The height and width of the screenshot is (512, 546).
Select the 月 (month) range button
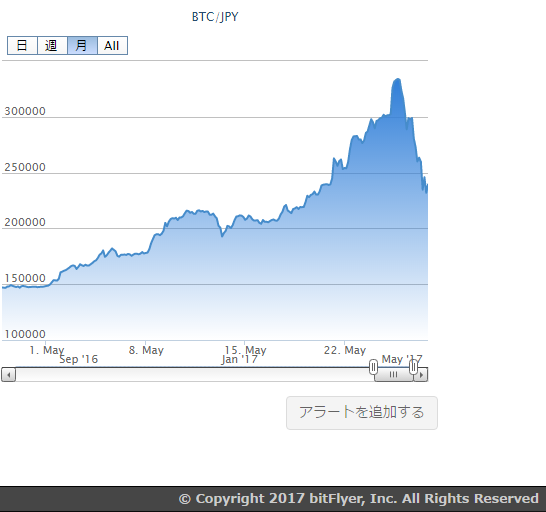click(82, 45)
